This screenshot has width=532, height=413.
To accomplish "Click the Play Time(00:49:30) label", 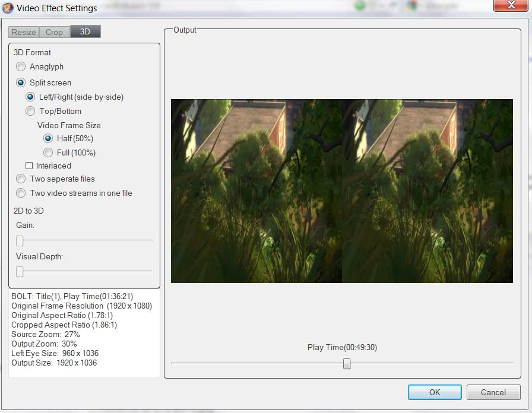I will [342, 347].
